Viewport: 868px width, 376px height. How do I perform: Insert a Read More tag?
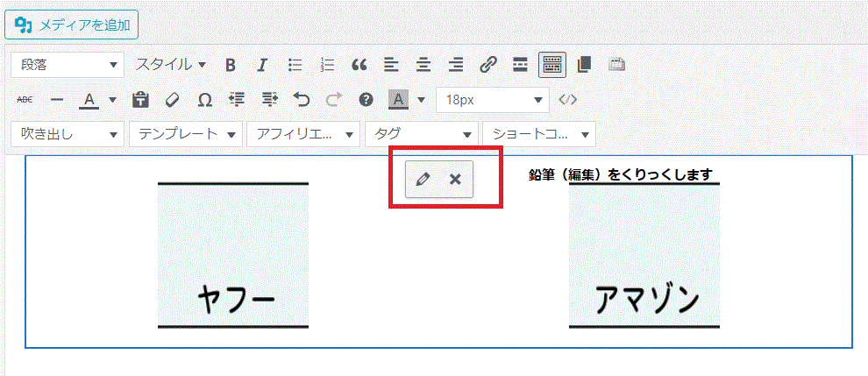pos(520,66)
